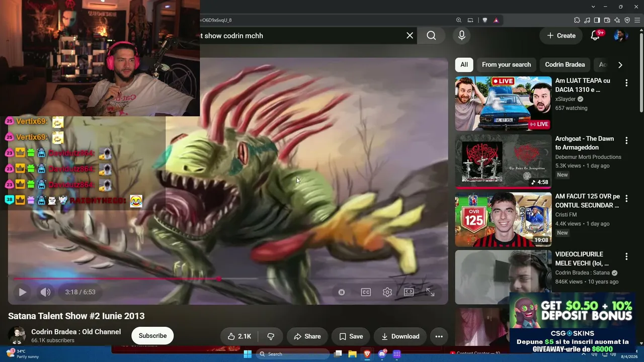This screenshot has height=362, width=644.
Task: Show more filter chips with right arrow
Action: pyautogui.click(x=620, y=65)
